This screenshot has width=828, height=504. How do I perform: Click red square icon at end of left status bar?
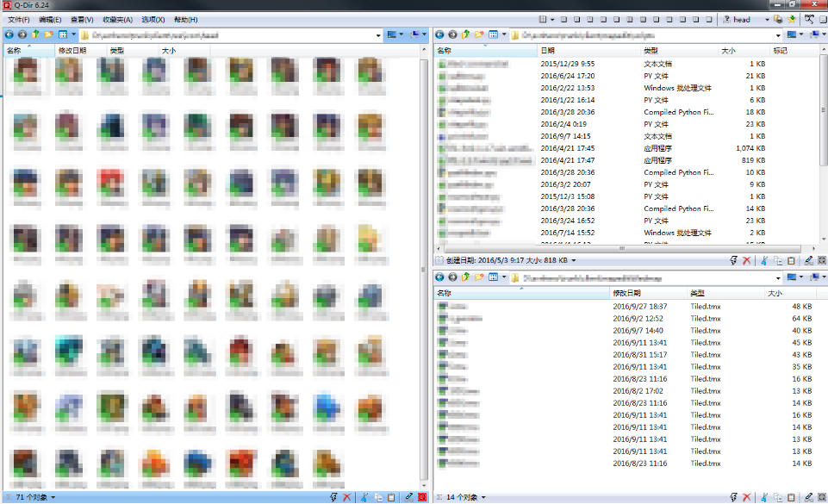422,497
